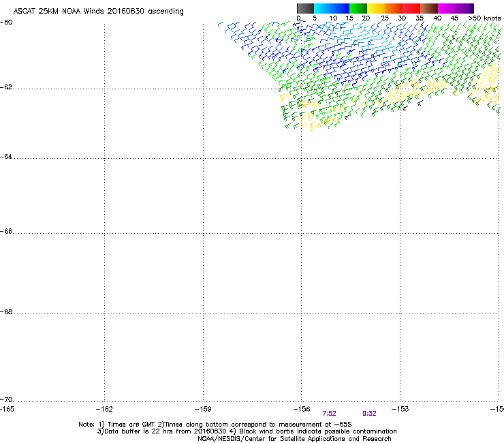Image resolution: width=504 pixels, height=443 pixels.
Task: Click the '25' colorbar tick label
Action: [x=385, y=18]
